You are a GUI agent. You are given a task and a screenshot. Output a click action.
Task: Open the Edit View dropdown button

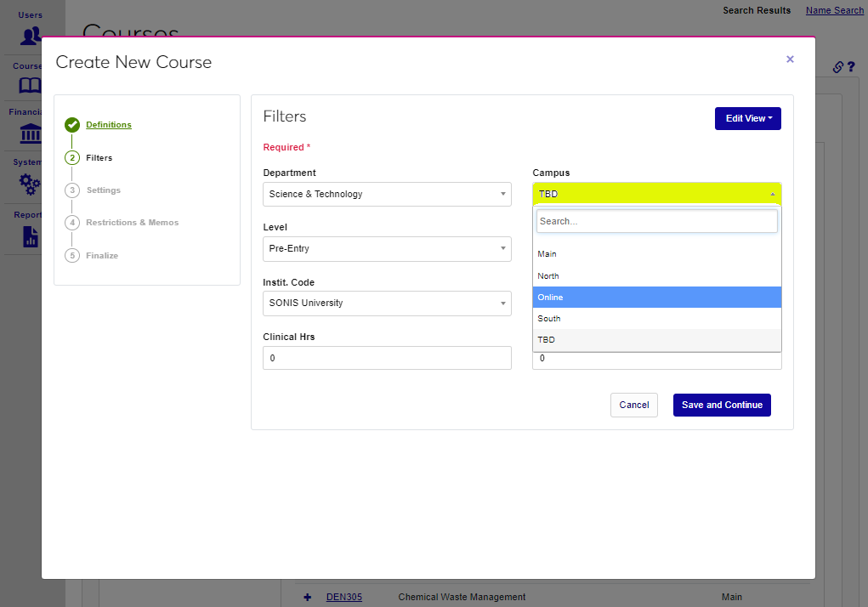[747, 119]
